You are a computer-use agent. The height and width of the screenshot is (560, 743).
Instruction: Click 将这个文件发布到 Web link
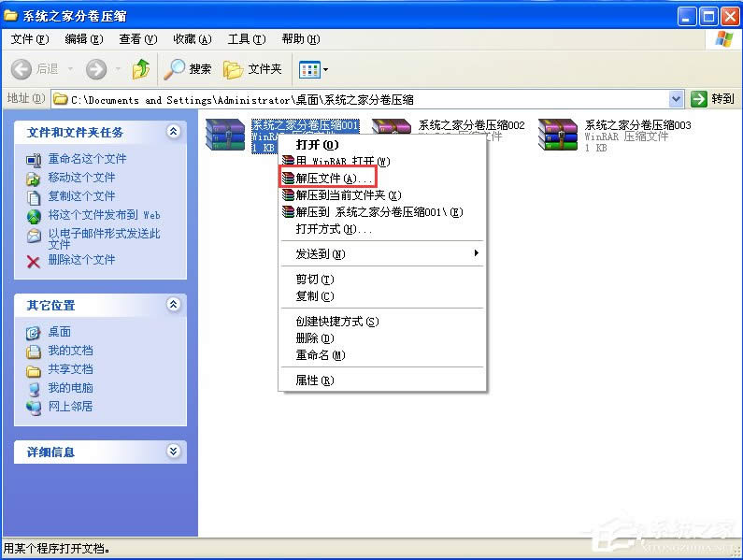click(105, 215)
